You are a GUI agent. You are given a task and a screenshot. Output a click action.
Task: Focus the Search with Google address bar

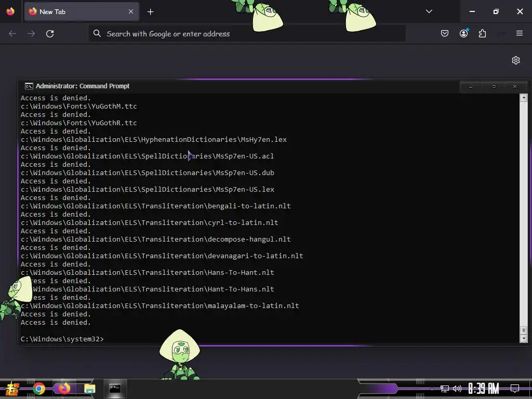coord(247,34)
